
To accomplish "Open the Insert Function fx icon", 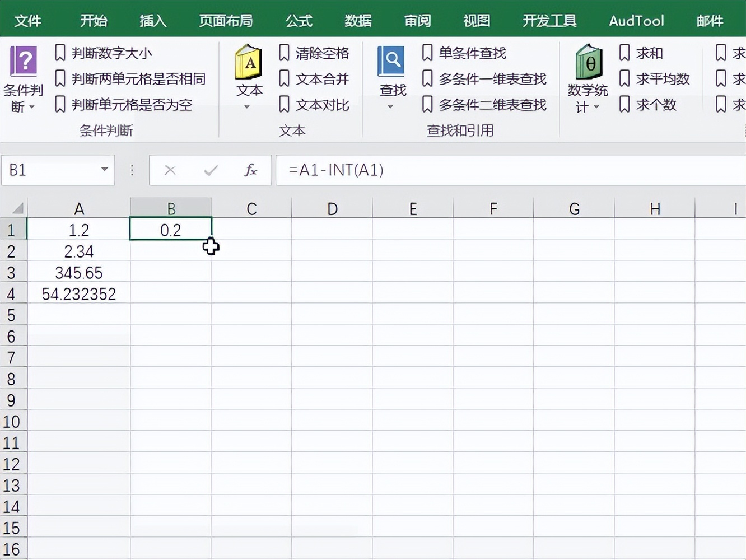I will pyautogui.click(x=250, y=170).
